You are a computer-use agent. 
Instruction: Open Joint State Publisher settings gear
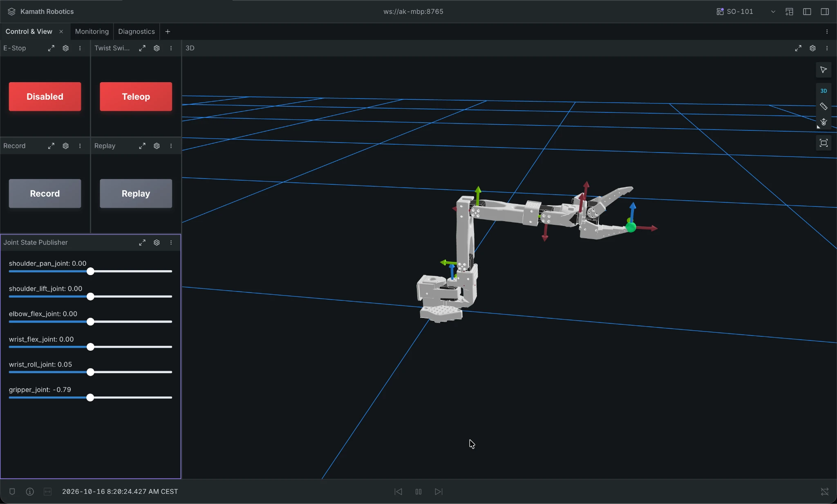(x=157, y=243)
